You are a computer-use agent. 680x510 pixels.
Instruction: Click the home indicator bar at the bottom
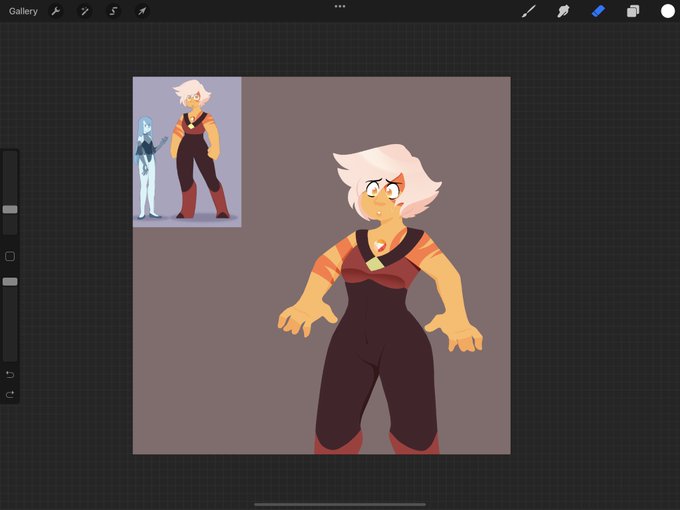click(340, 504)
